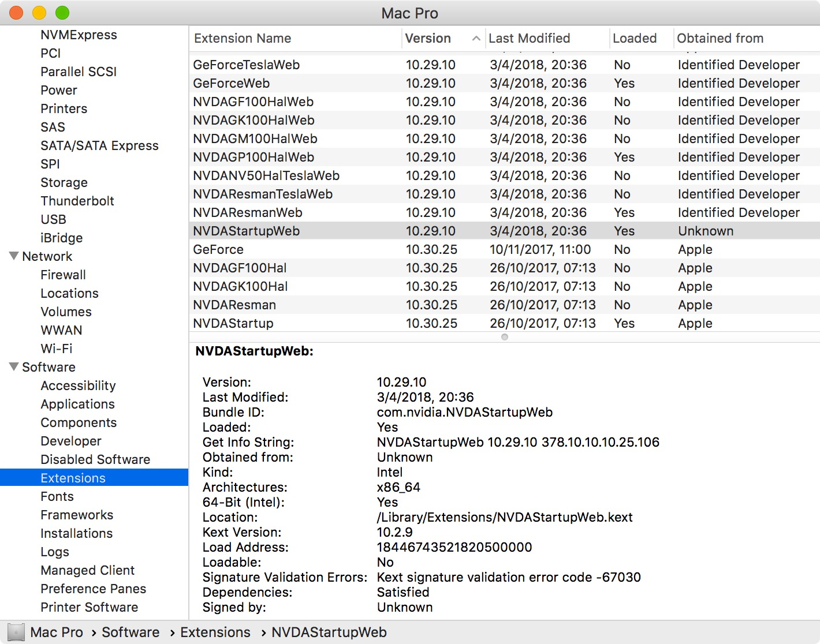
Task: Select Firewall under Network
Action: tap(63, 275)
